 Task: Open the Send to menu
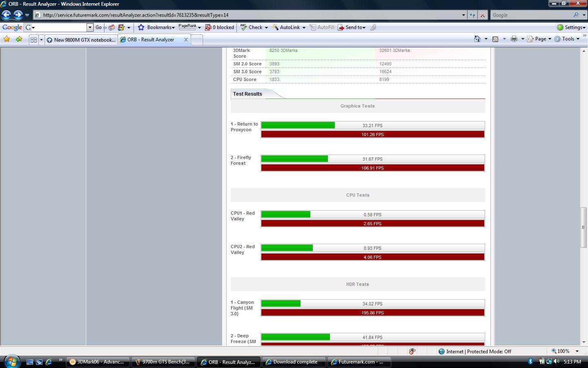pos(352,27)
